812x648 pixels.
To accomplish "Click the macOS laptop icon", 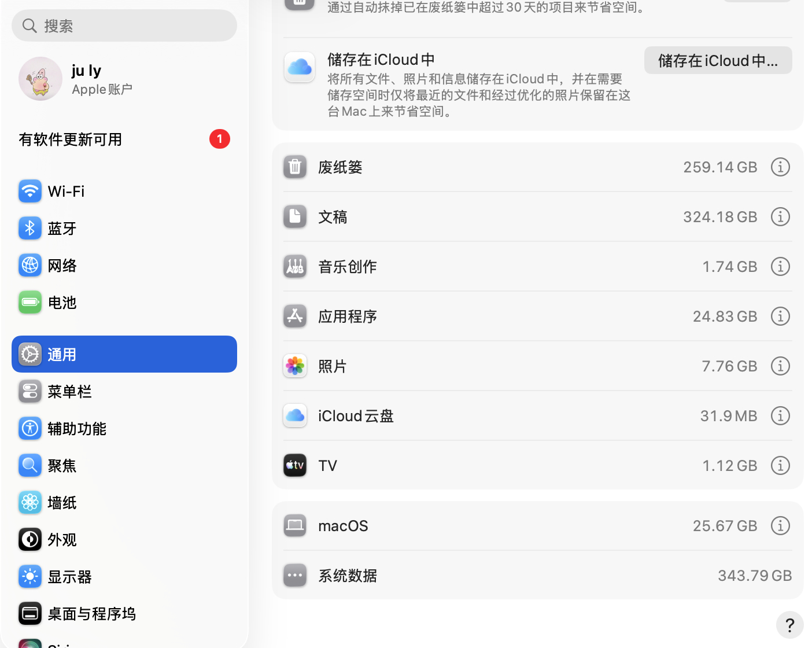I will pos(295,526).
